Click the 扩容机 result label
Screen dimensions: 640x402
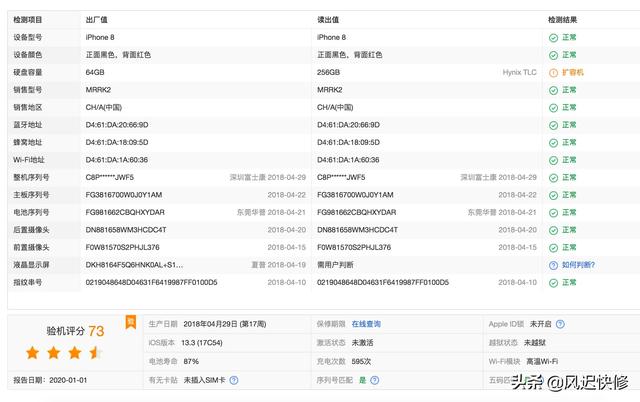point(573,72)
